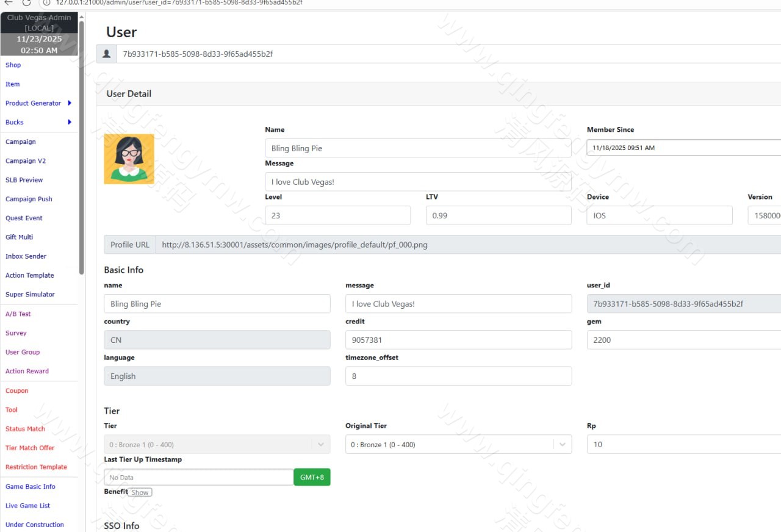Open Live Game List in sidebar

[27, 506]
